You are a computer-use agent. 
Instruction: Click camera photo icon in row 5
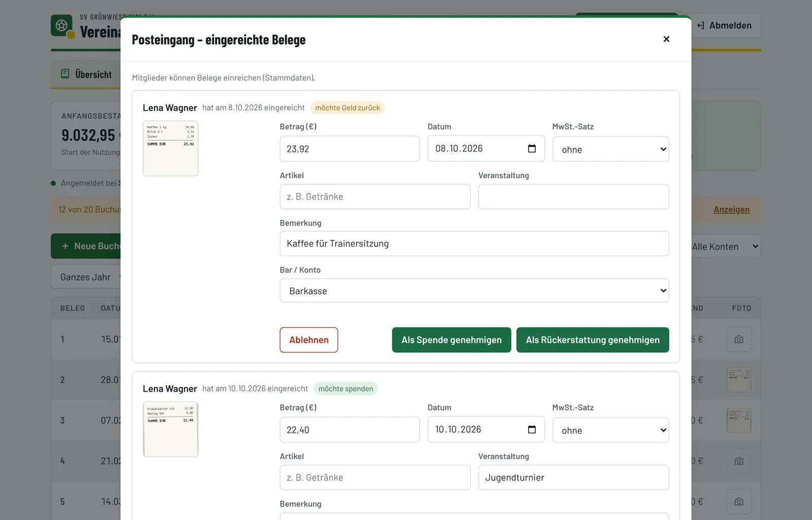[739, 502]
